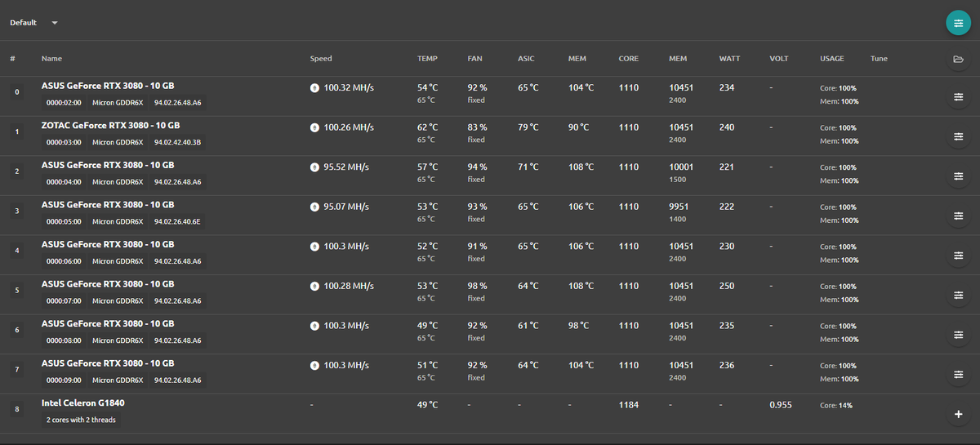Click plus button on Intel Celeron row
This screenshot has height=445, width=980.
tap(958, 414)
